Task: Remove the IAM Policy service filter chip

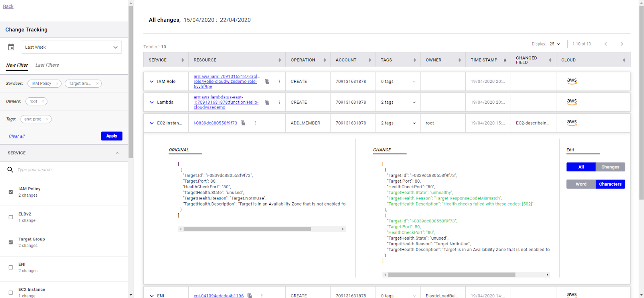Action: coord(57,84)
